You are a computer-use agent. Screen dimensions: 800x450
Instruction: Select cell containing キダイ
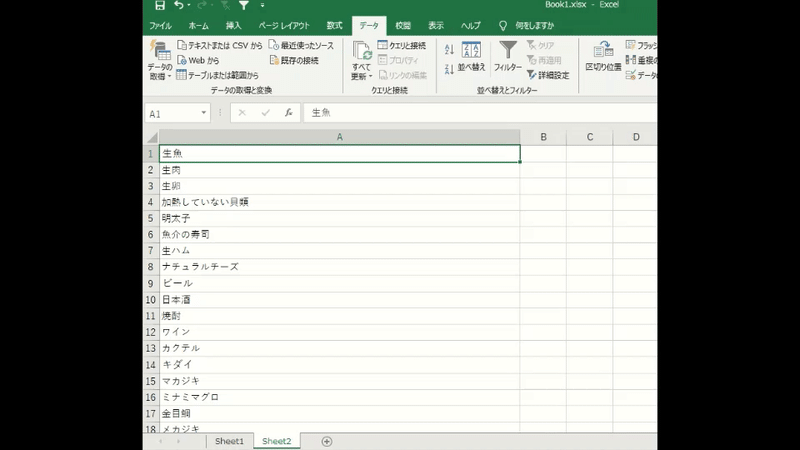click(339, 364)
